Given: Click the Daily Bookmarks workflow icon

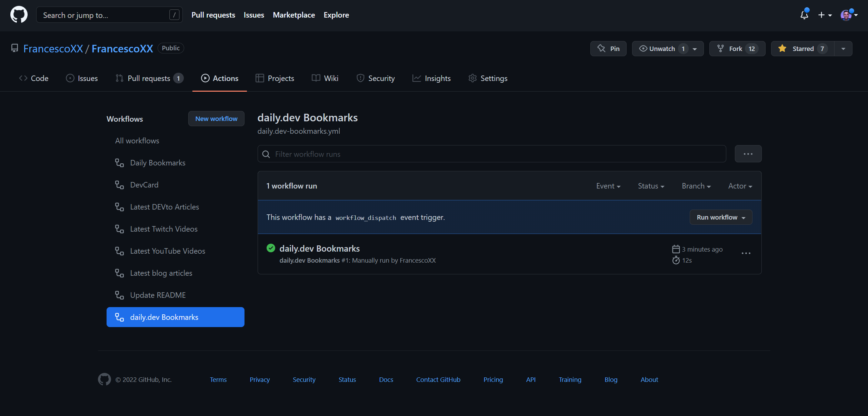Looking at the screenshot, I should (119, 163).
